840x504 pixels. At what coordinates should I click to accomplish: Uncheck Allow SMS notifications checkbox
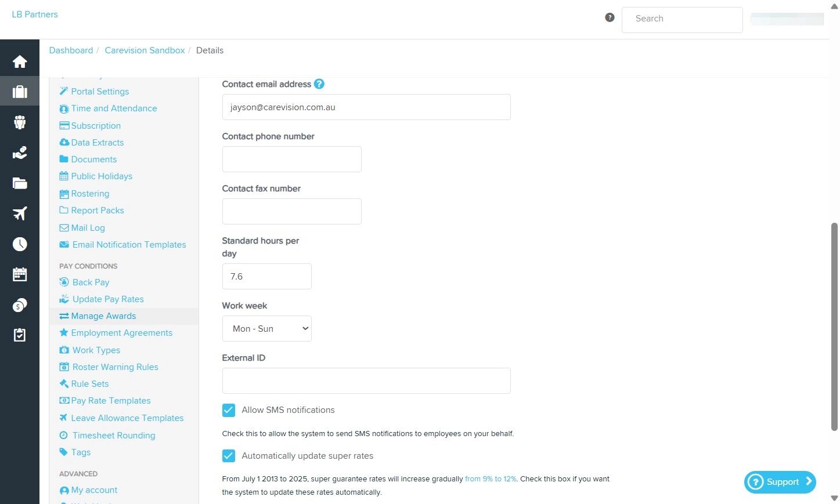229,410
